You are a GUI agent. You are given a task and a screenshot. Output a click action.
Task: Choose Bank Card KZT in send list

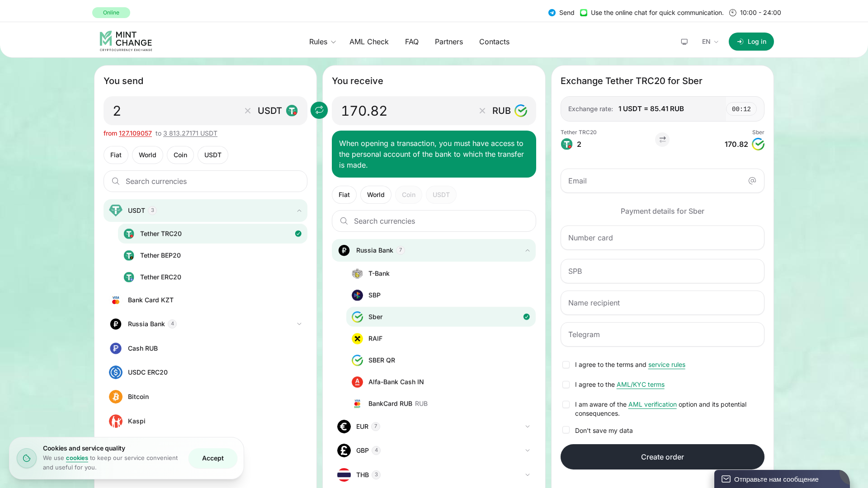[205, 300]
